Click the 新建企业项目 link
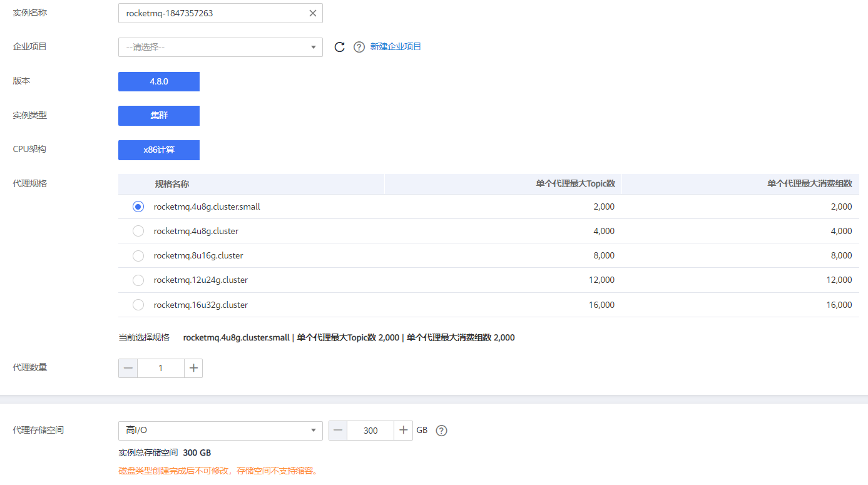This screenshot has width=868, height=485. pyautogui.click(x=396, y=46)
